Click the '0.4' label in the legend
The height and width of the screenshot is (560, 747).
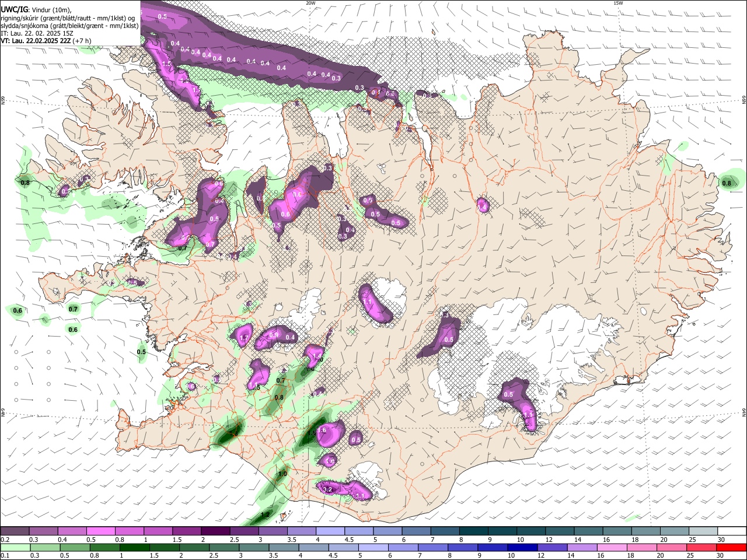(x=62, y=540)
